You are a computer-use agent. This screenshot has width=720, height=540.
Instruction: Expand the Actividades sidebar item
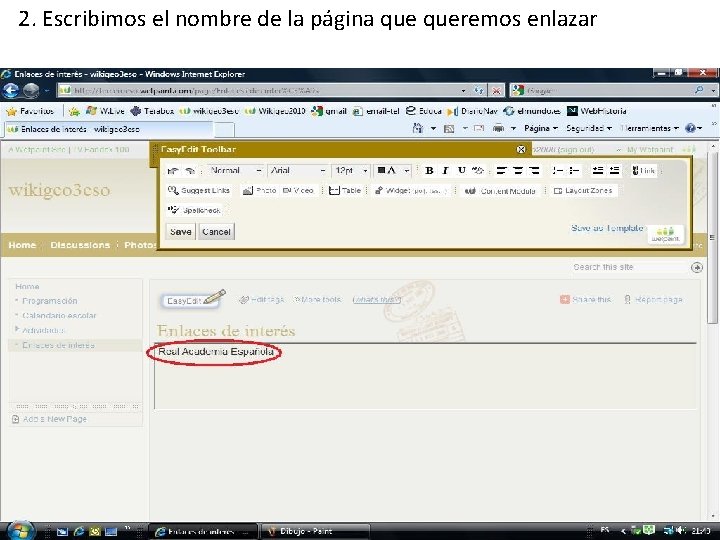click(x=17, y=329)
